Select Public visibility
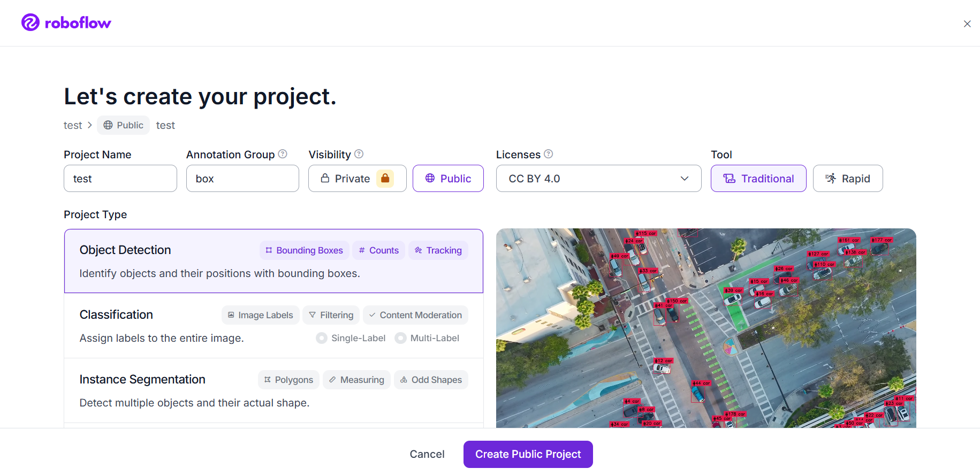The height and width of the screenshot is (476, 980). point(448,179)
